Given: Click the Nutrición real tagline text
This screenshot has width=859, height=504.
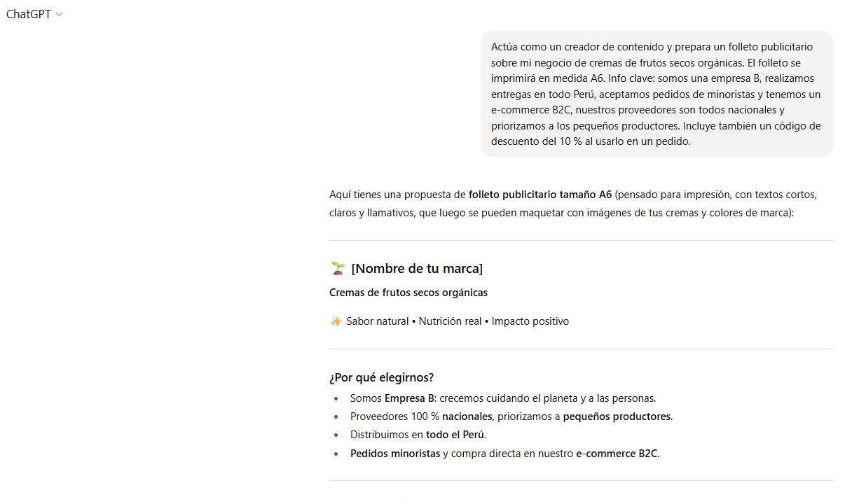Looking at the screenshot, I should pos(451,321).
